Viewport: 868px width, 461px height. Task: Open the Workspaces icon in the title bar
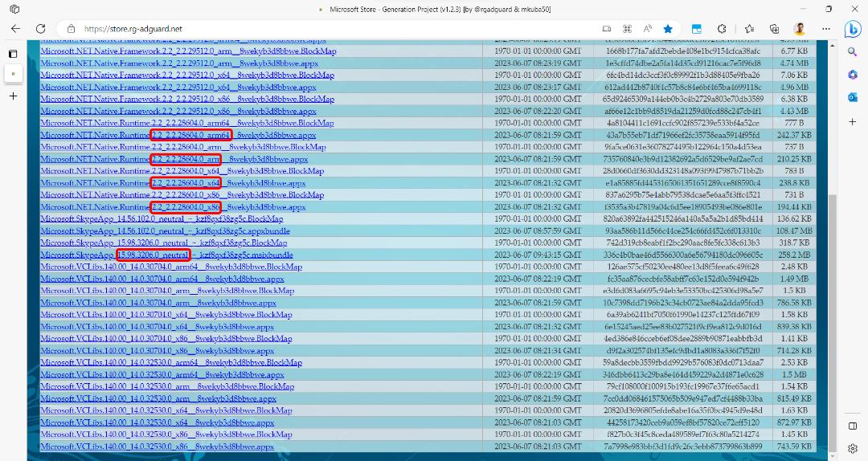pos(14,10)
